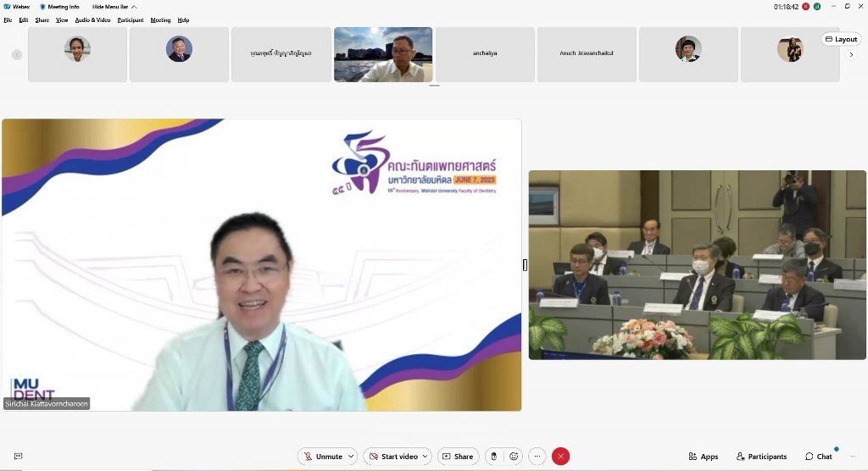Open the Layout options
Viewport: 868px width, 471px height.
841,39
